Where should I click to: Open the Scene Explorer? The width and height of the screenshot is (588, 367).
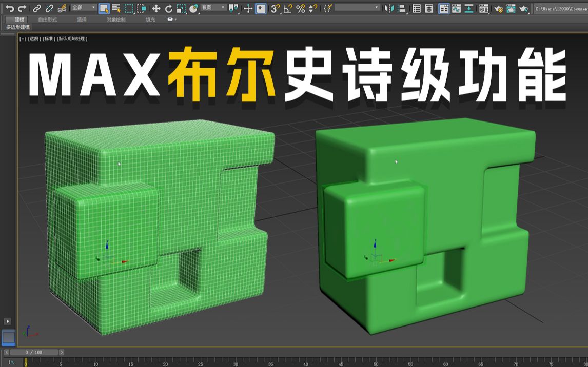[x=417, y=7]
